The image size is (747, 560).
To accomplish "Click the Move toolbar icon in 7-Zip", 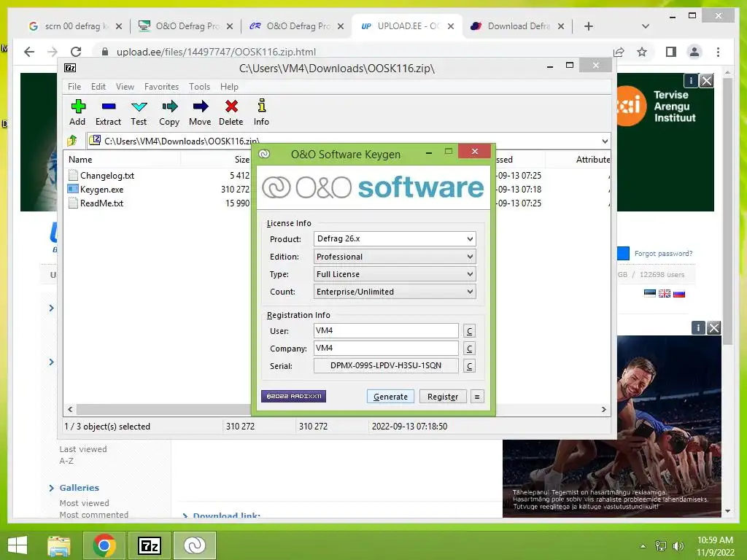I will coord(200,112).
